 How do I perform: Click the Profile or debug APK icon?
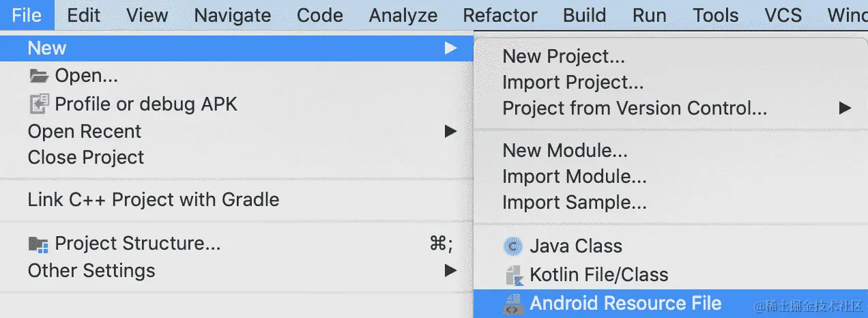point(39,104)
